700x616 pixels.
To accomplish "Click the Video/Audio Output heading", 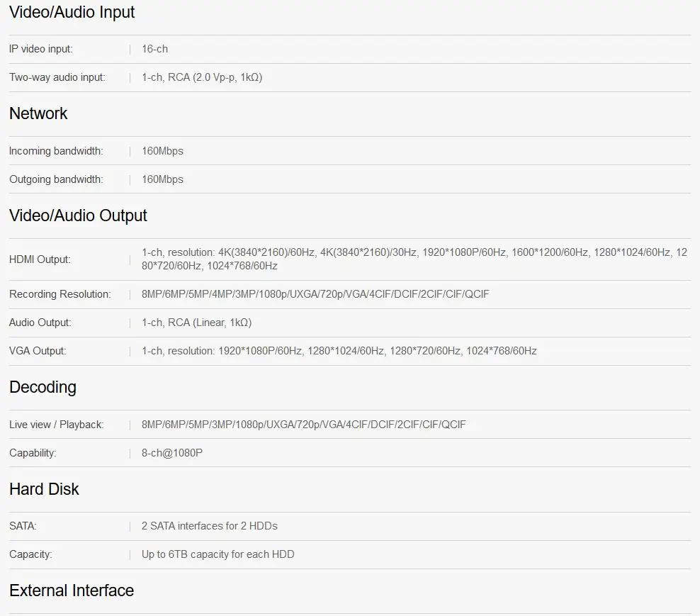I will tap(78, 215).
